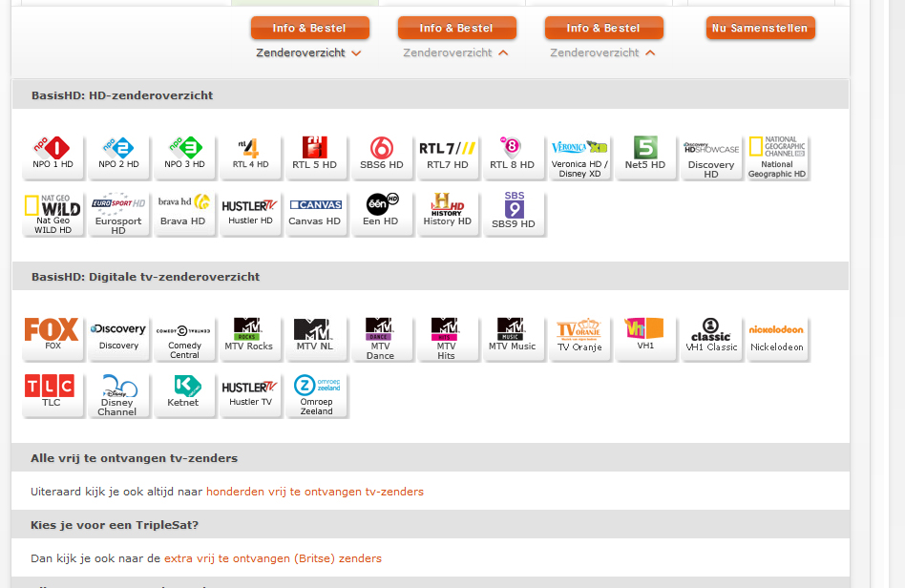Select the NPO 1 HD channel icon
This screenshot has height=588, width=905.
(x=53, y=157)
